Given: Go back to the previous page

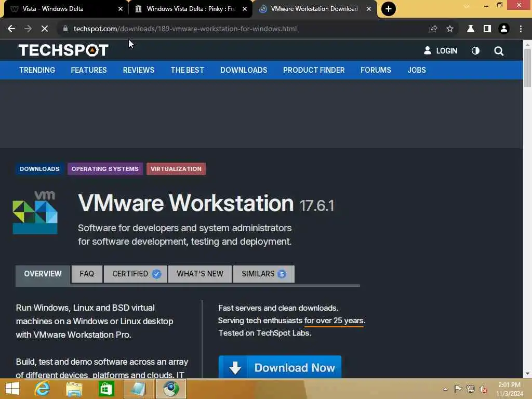Looking at the screenshot, I should (x=11, y=29).
